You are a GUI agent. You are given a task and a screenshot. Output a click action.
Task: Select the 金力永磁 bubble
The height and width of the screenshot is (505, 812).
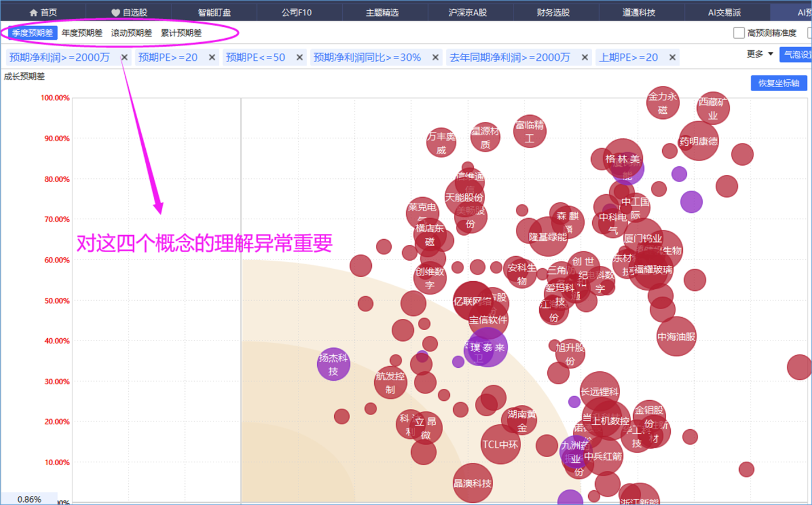[663, 103]
